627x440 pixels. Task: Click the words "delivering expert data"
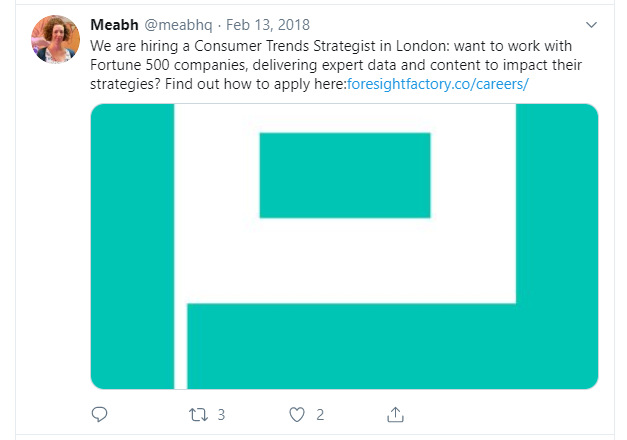tap(317, 65)
